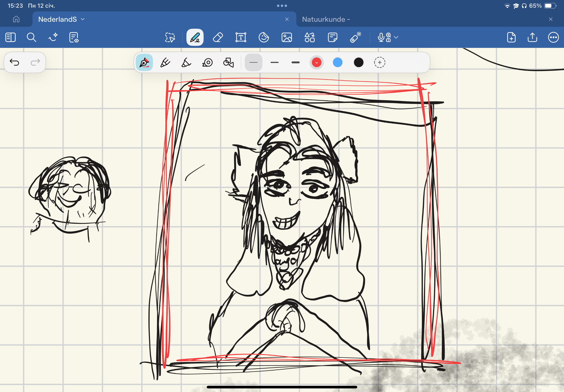Open the Text box tool
The width and height of the screenshot is (564, 392).
(x=241, y=38)
